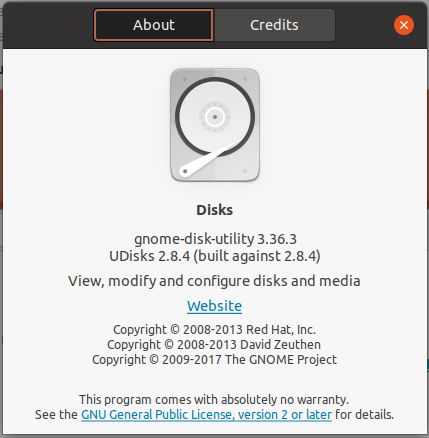This screenshot has width=429, height=438.
Task: Click the "for details." text after license link
Action: click(x=364, y=415)
